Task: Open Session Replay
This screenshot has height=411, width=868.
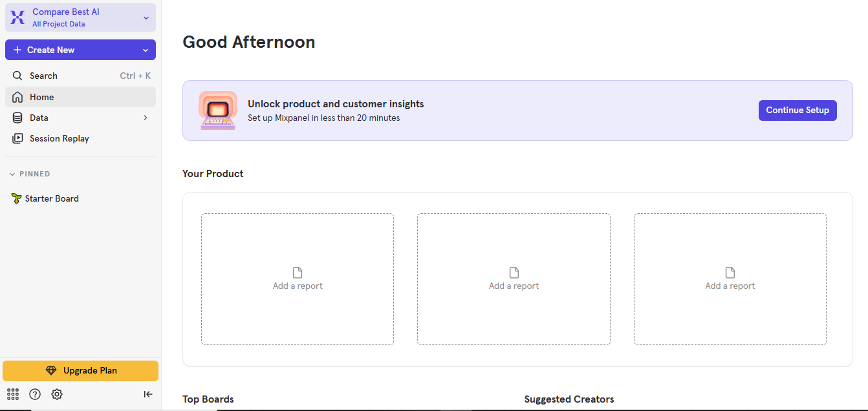Action: click(x=80, y=138)
